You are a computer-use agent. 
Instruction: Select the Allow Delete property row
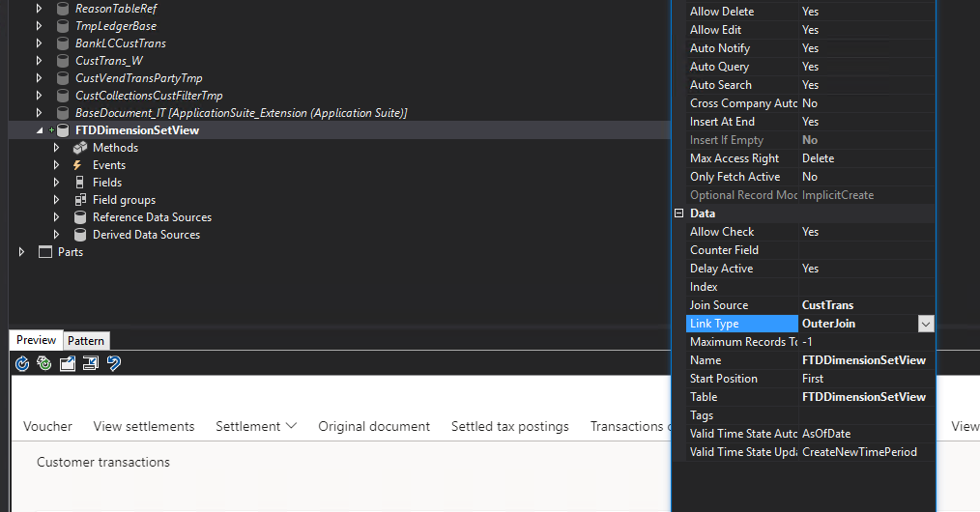tap(811, 12)
